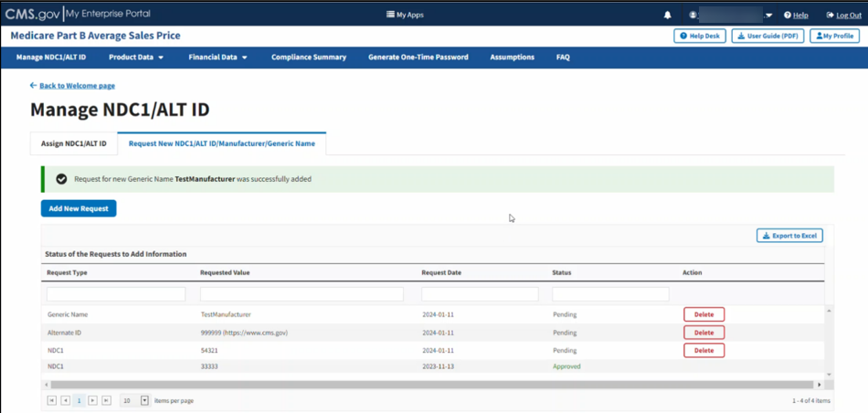Export the requests table to Excel
The height and width of the screenshot is (413, 868).
coord(789,236)
